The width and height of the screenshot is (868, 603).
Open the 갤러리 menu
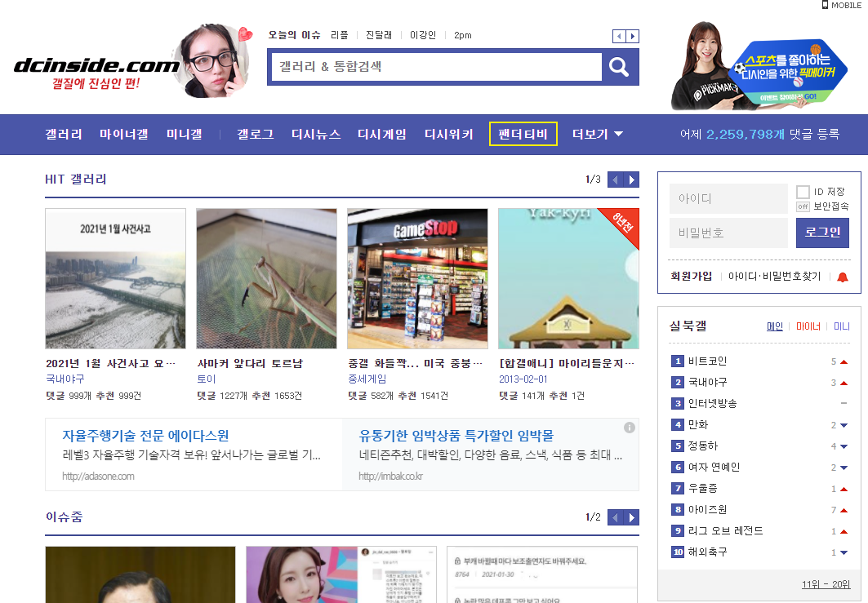click(x=64, y=134)
